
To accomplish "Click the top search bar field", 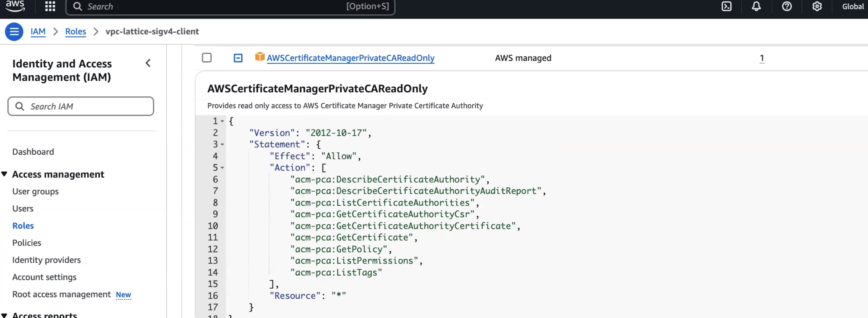I will [230, 7].
